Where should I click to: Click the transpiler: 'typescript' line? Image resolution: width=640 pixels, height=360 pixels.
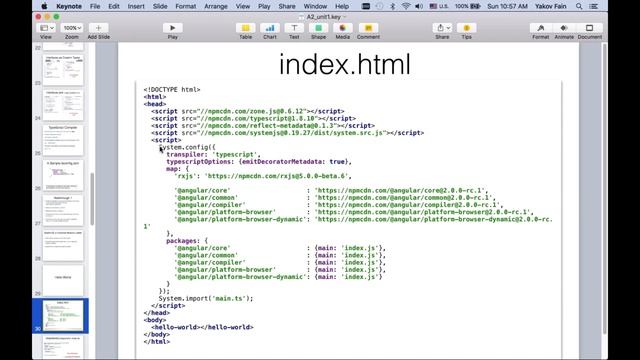coord(213,154)
